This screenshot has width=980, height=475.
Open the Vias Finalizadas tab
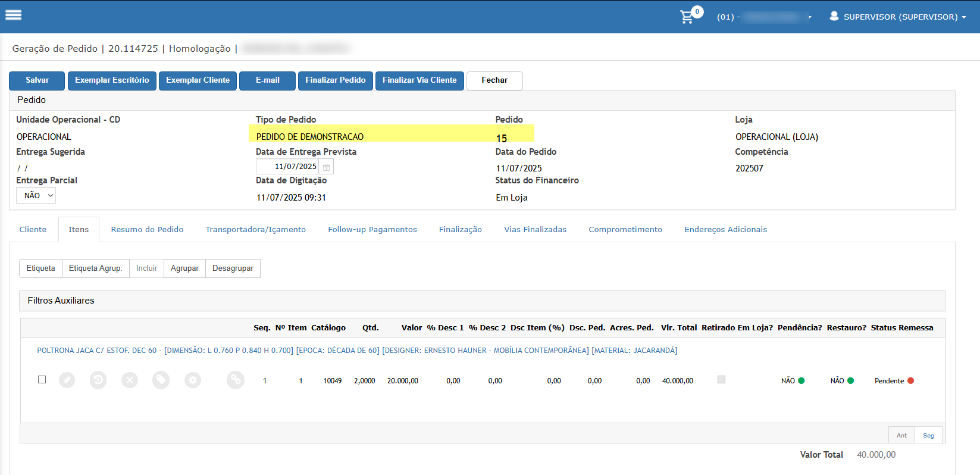[536, 229]
